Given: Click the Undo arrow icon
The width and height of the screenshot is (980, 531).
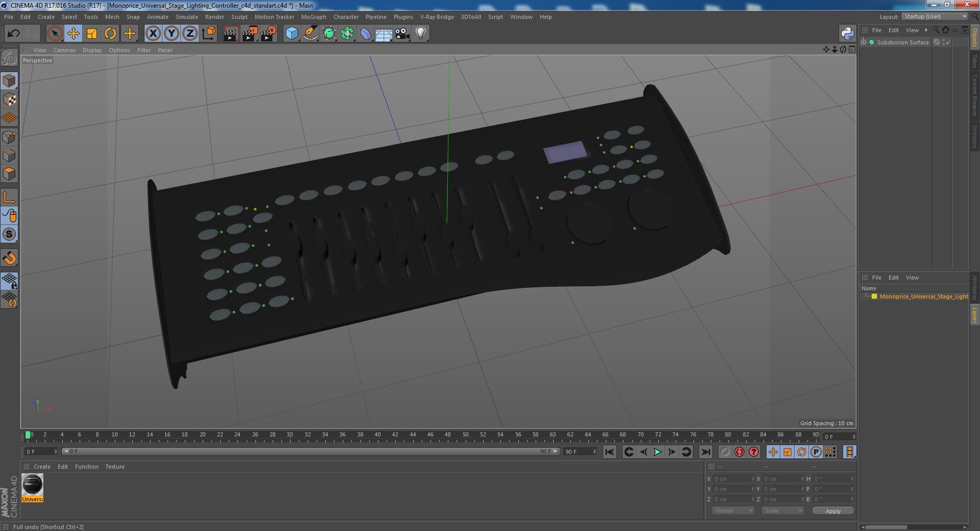Looking at the screenshot, I should 13,34.
